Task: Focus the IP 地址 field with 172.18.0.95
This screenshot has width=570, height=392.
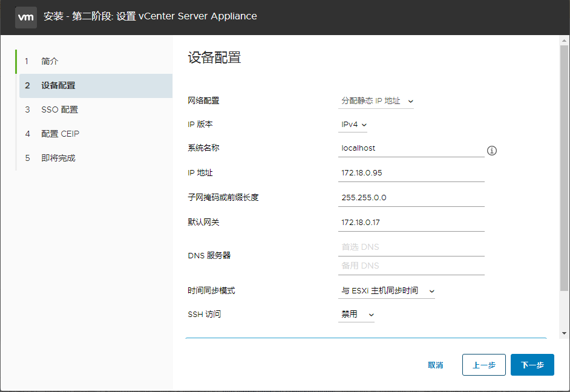Action: 411,173
